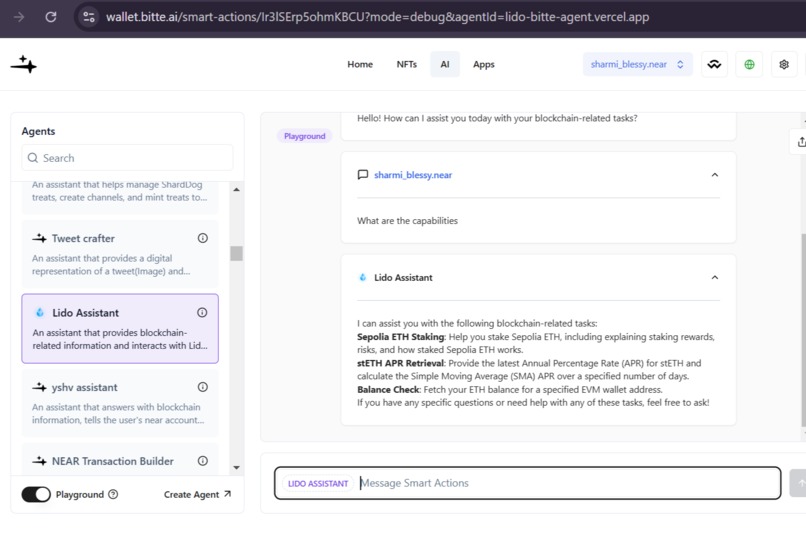The width and height of the screenshot is (806, 537).
Task: Click the send message arrow button
Action: (798, 483)
